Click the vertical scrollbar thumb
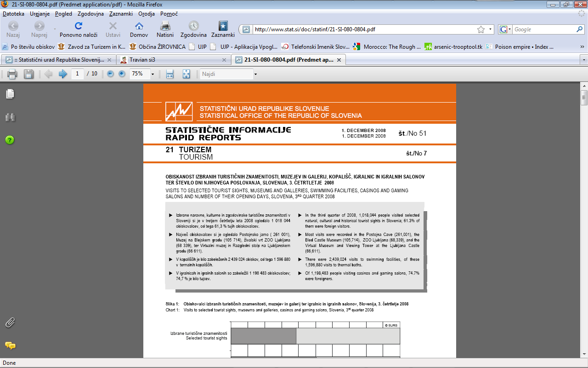Viewport: 588px width, 368px height. point(584,98)
